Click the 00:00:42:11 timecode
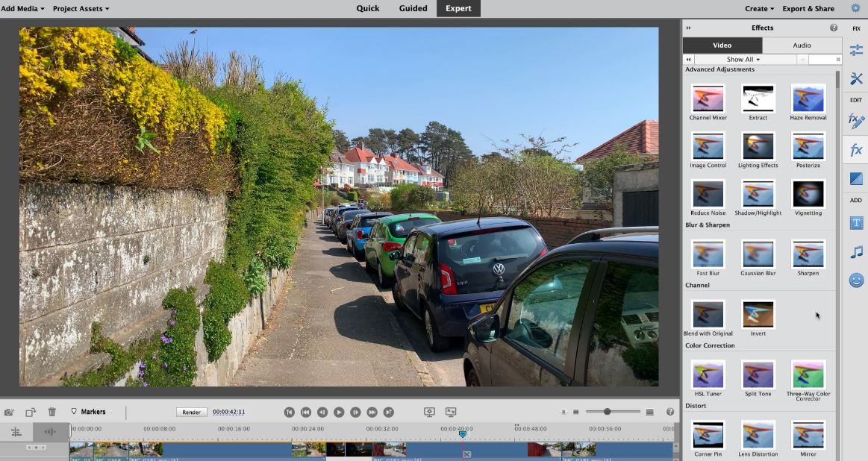The image size is (868, 461). (x=228, y=412)
